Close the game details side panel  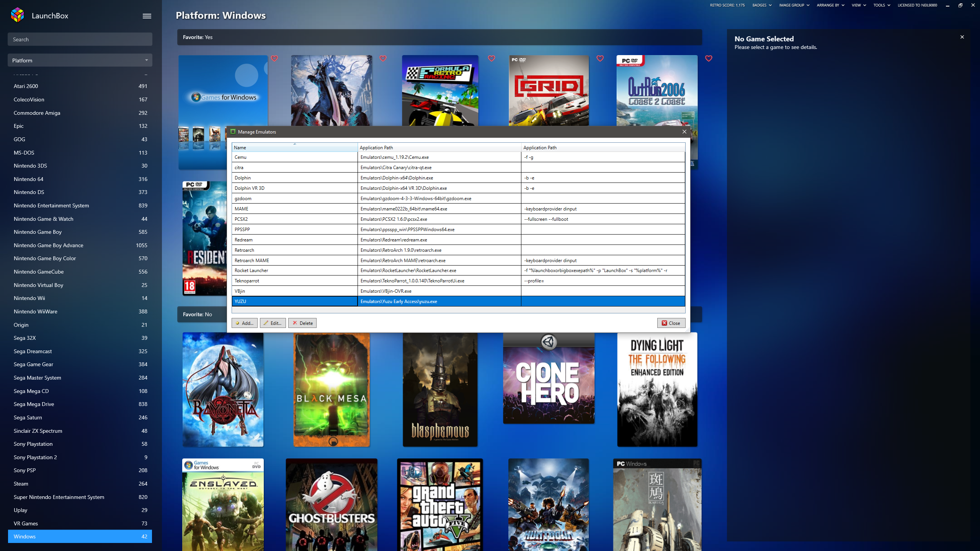[962, 37]
